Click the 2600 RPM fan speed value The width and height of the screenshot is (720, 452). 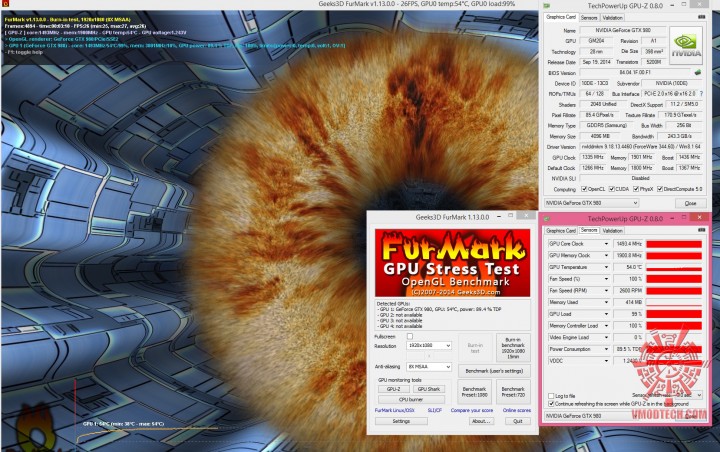coord(628,291)
